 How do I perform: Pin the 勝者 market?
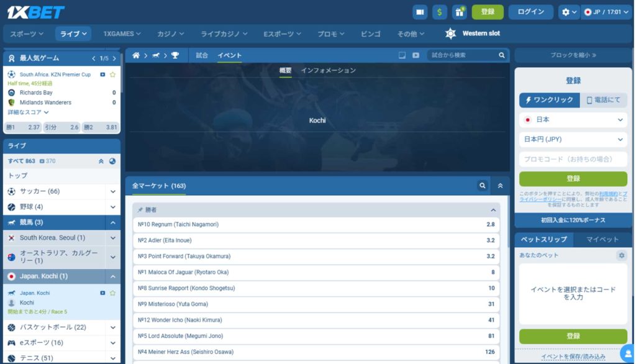140,210
